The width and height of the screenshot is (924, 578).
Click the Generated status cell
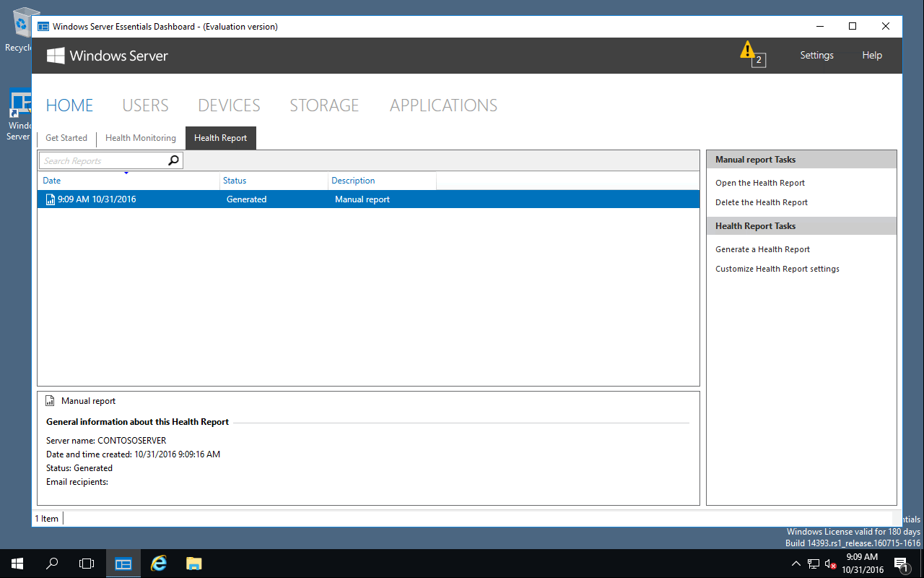246,199
